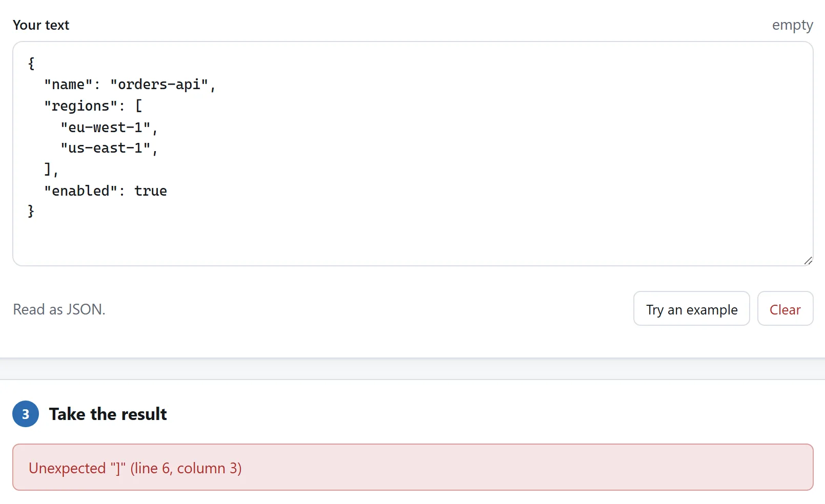Place cursor on the "]," line
Viewport: 825px width, 504px height.
pyautogui.click(x=51, y=170)
